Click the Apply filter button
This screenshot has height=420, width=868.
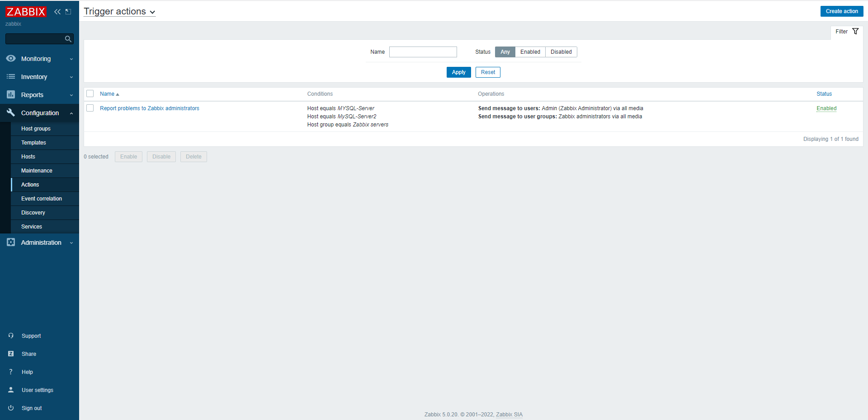[458, 72]
